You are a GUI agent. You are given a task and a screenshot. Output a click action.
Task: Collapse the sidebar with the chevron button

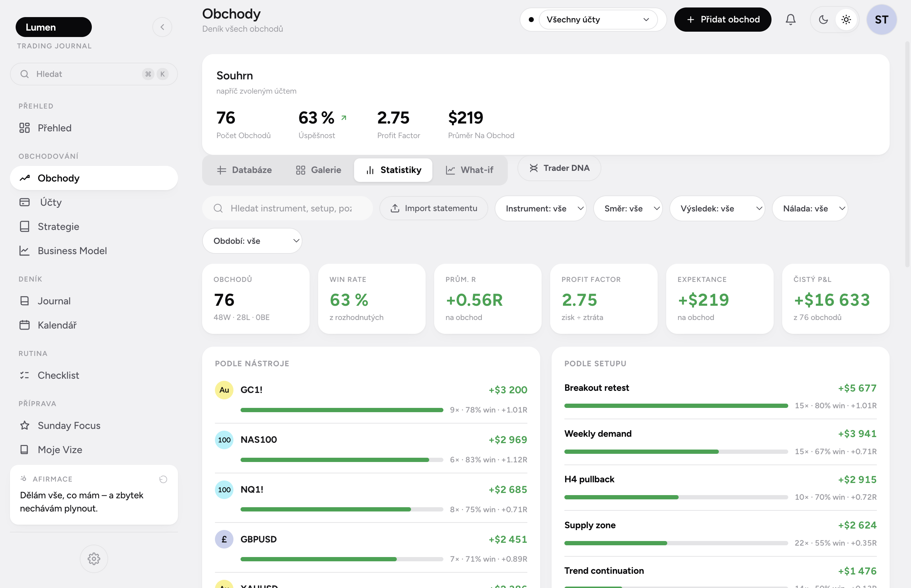[x=162, y=27]
